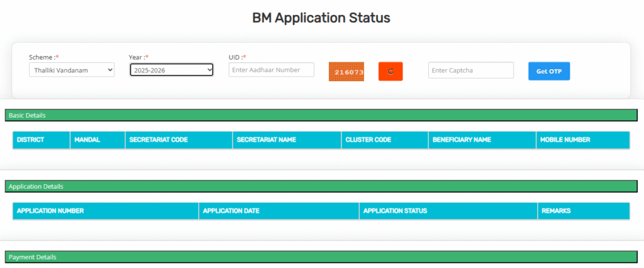
Task: Click the SECRETARIAT NAME column header
Action: coord(287,140)
